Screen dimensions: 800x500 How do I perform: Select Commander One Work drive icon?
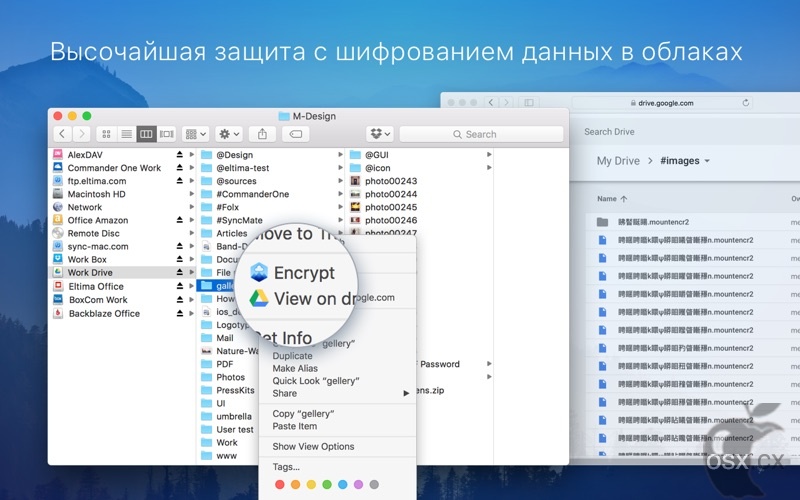(58, 167)
